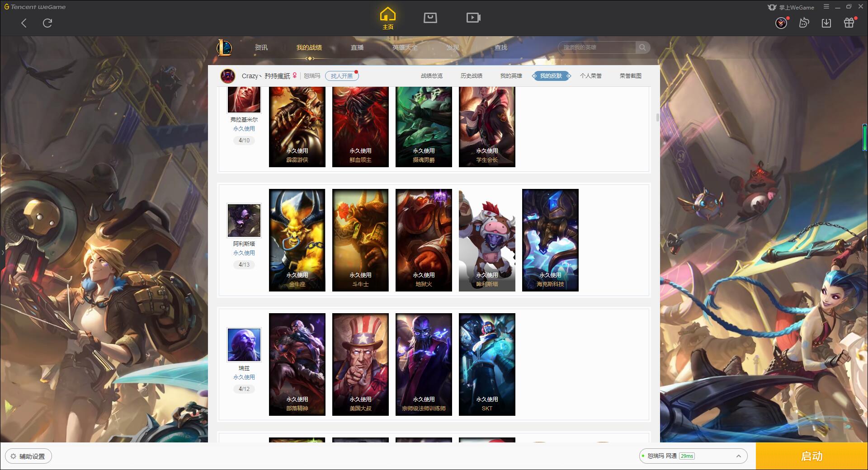This screenshot has height=470, width=868.
Task: Open the store bag icon
Action: [x=430, y=18]
